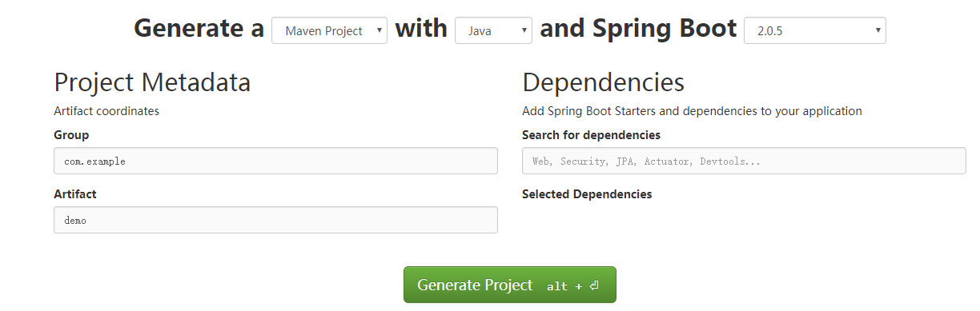Click the Group label
980x311 pixels.
pyautogui.click(x=71, y=135)
